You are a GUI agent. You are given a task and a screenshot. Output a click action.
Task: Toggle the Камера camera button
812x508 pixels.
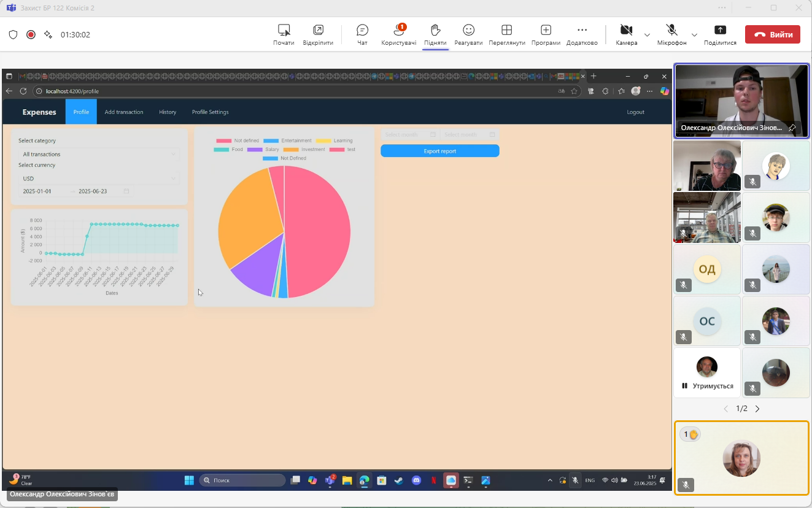[x=626, y=35]
